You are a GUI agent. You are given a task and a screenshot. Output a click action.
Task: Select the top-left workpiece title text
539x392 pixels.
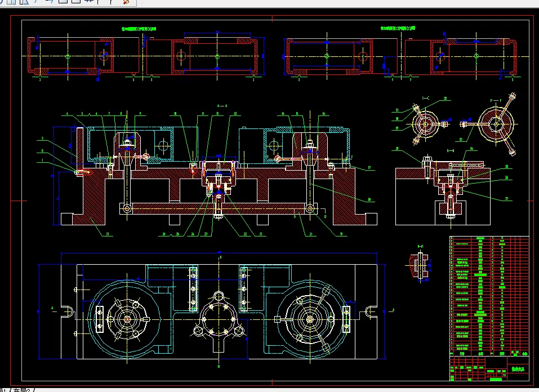pyautogui.click(x=139, y=29)
